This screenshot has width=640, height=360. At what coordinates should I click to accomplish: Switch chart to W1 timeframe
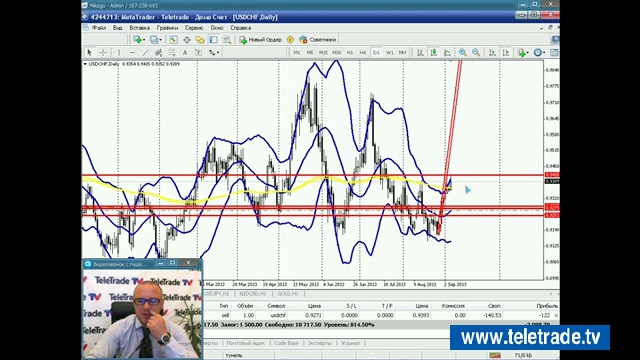click(x=389, y=52)
